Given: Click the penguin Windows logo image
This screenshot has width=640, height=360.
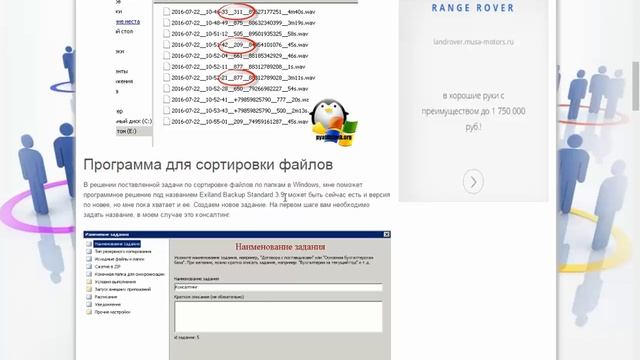Looking at the screenshot, I should click(333, 121).
